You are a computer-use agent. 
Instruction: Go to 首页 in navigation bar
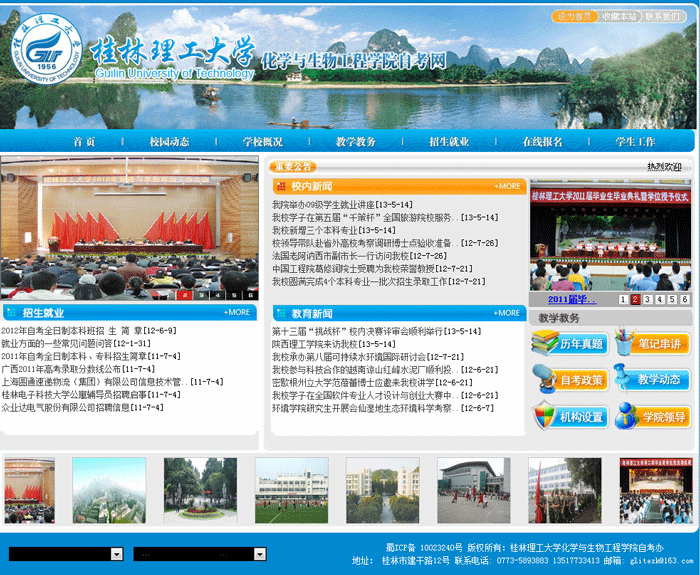tap(84, 142)
